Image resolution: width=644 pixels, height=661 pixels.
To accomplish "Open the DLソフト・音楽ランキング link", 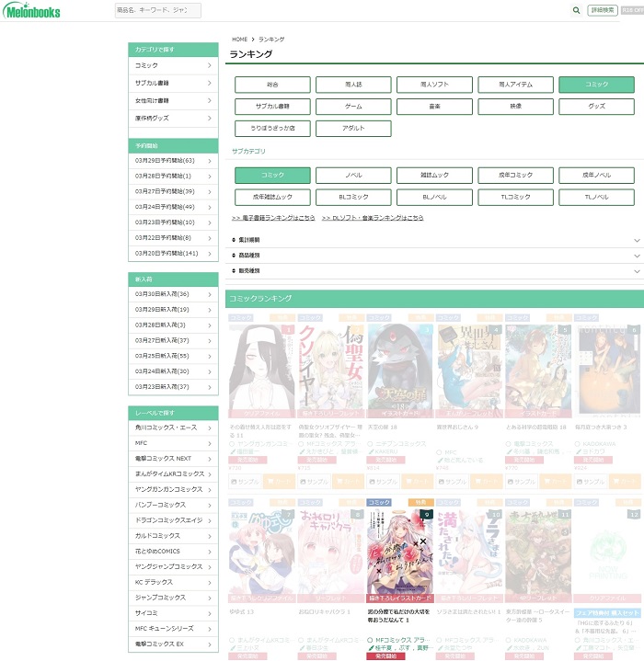I will (373, 218).
